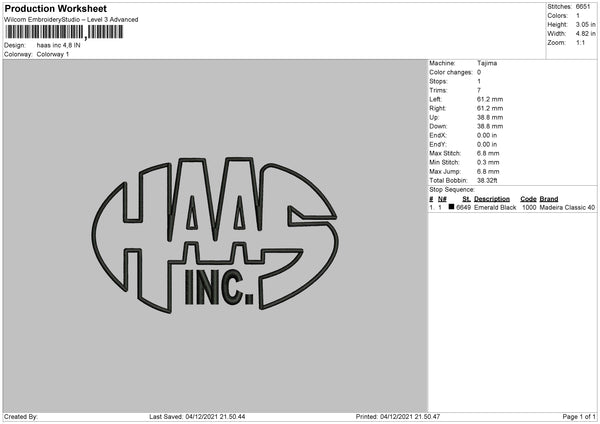This screenshot has height=424, width=600.
Task: Click the 'St.' column header
Action: click(x=466, y=199)
